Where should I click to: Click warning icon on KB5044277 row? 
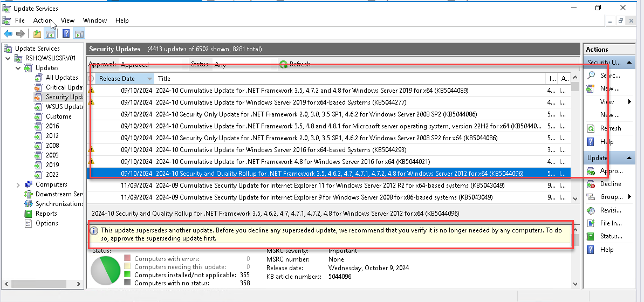coord(91,102)
